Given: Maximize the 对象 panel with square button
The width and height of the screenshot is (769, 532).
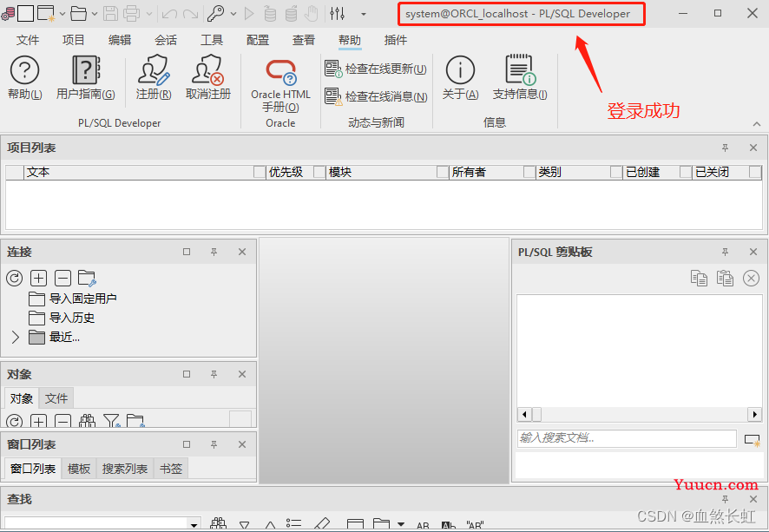Looking at the screenshot, I should click(x=187, y=374).
